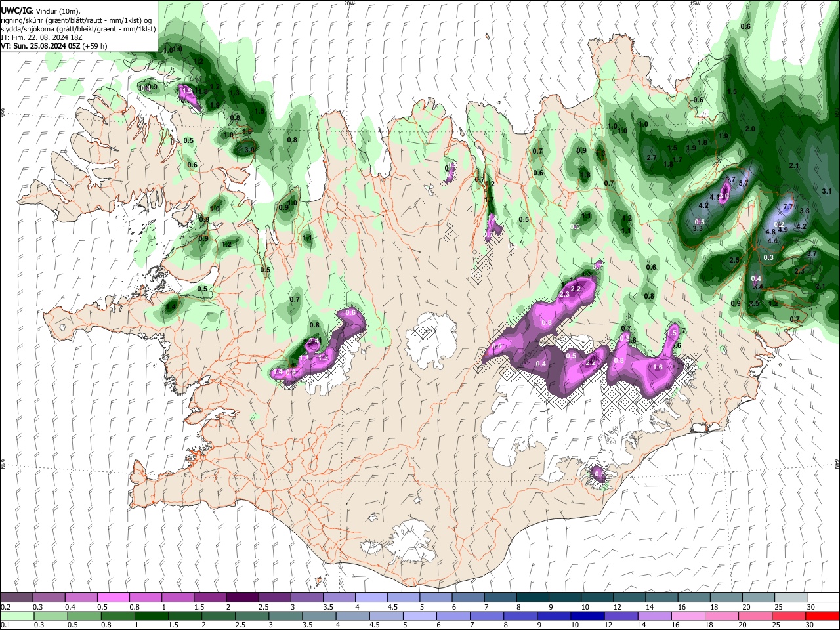Screen dimensions: 840x630
Task: Click the "3.7" precipitation value
Action: tap(812, 254)
